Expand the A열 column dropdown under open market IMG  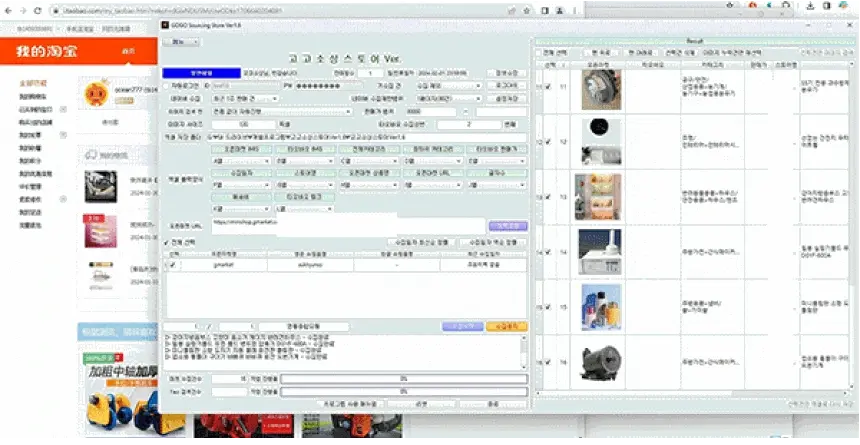tap(241, 161)
